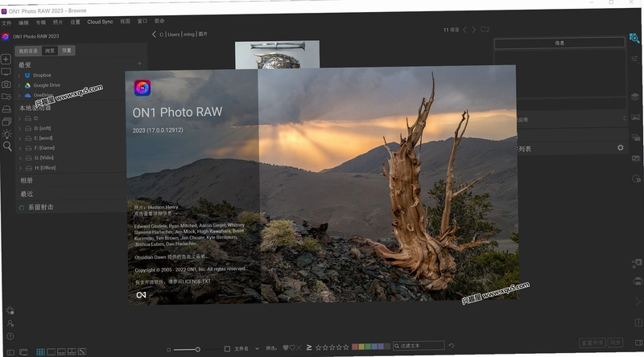Expand the H: [Office] drive chevron

pos(20,168)
